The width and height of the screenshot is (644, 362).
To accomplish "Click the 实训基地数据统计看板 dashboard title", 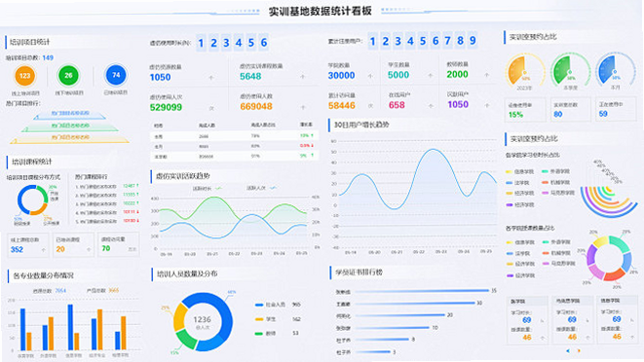I will coord(321,11).
